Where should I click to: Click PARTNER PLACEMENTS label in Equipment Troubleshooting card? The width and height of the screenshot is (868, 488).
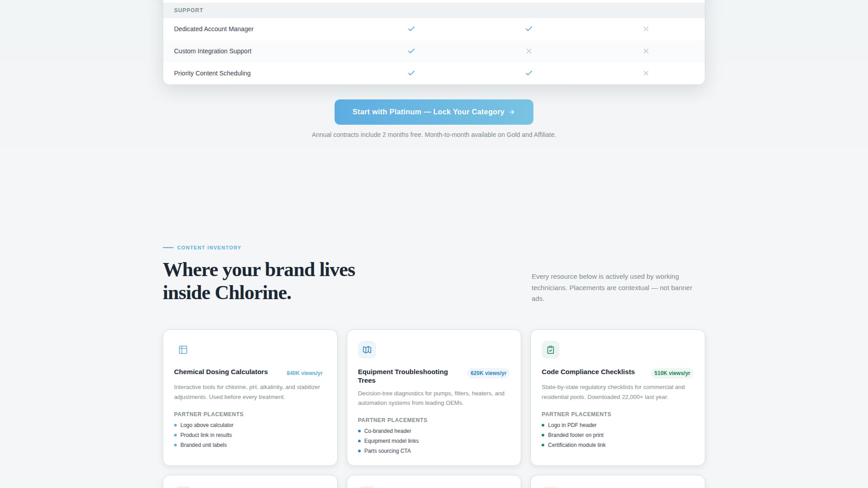[392, 420]
